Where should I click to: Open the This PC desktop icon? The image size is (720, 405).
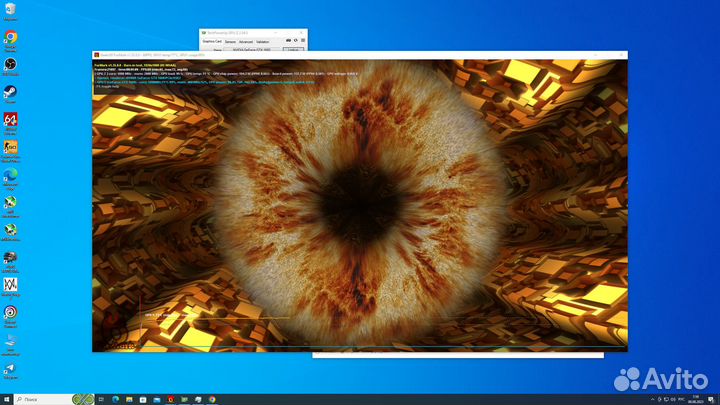point(10,344)
